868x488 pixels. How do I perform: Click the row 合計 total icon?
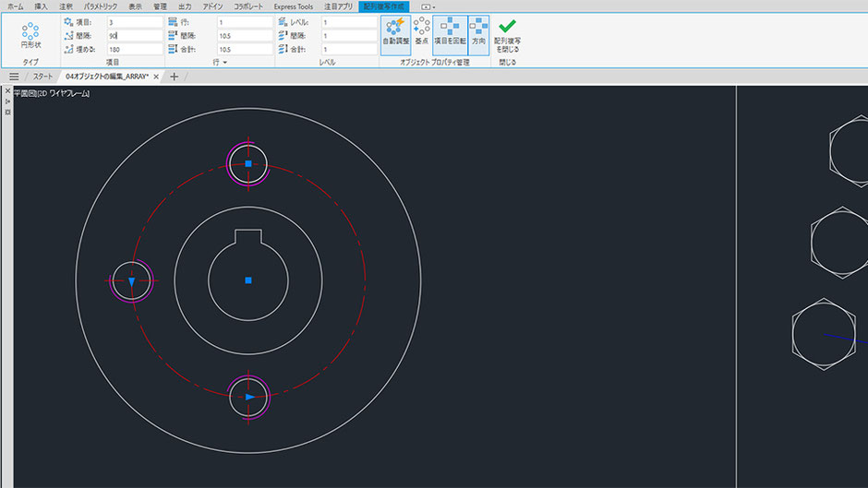pyautogui.click(x=173, y=49)
